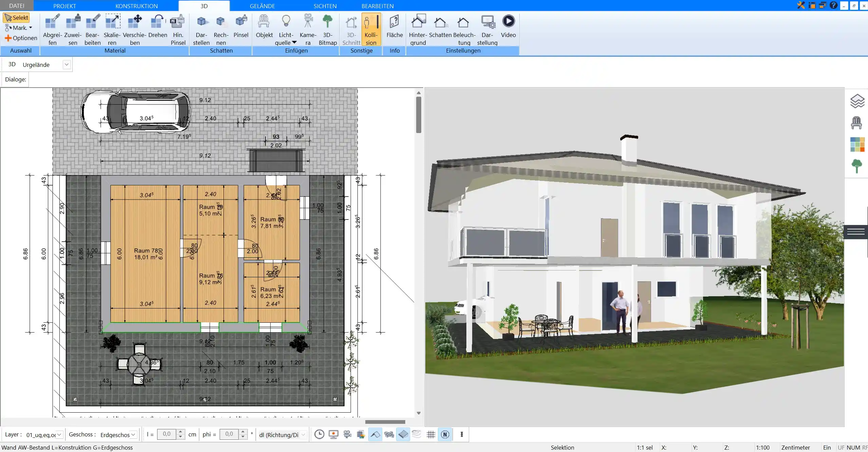Image resolution: width=868 pixels, height=452 pixels.
Task: Switch to the BEARBEITEN tab
Action: pyautogui.click(x=377, y=6)
